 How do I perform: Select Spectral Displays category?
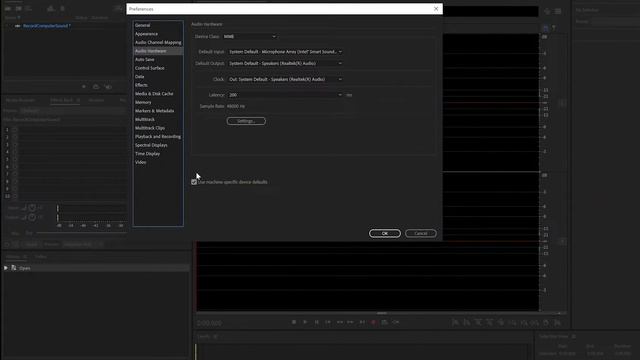click(x=151, y=145)
